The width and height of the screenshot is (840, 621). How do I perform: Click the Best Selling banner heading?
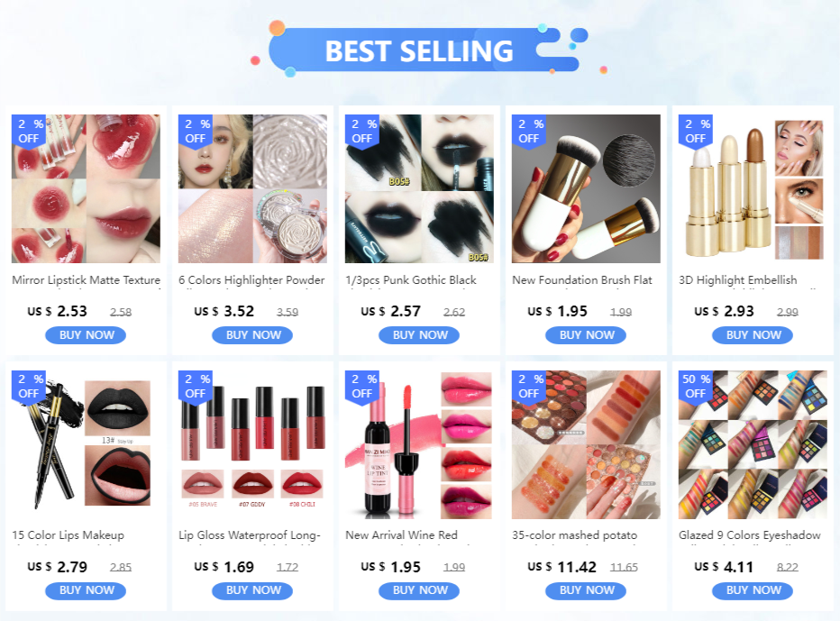click(419, 50)
